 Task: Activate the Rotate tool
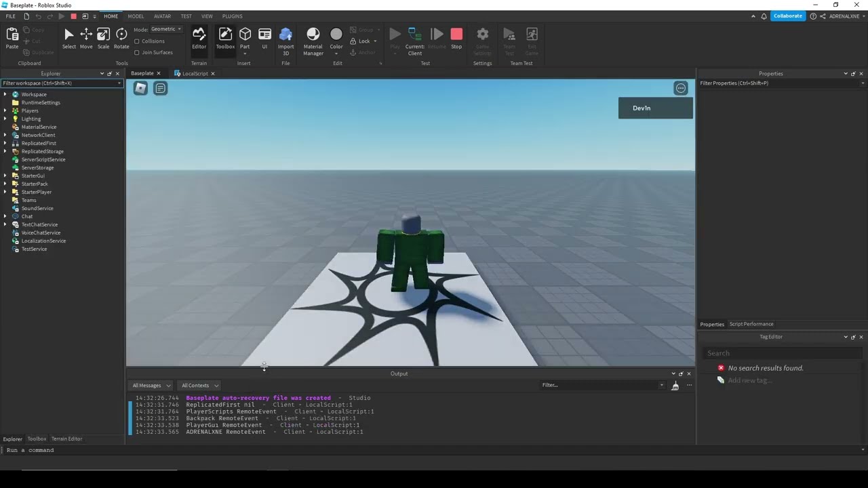click(121, 38)
